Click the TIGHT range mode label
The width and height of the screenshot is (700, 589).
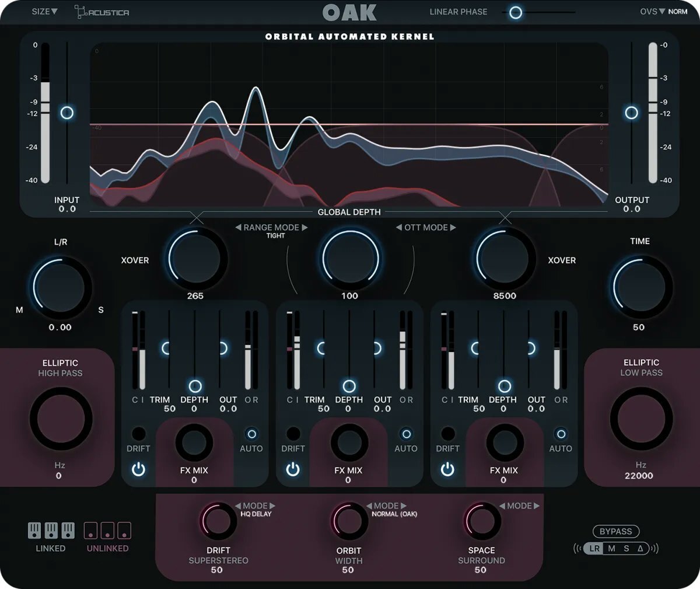pos(275,236)
